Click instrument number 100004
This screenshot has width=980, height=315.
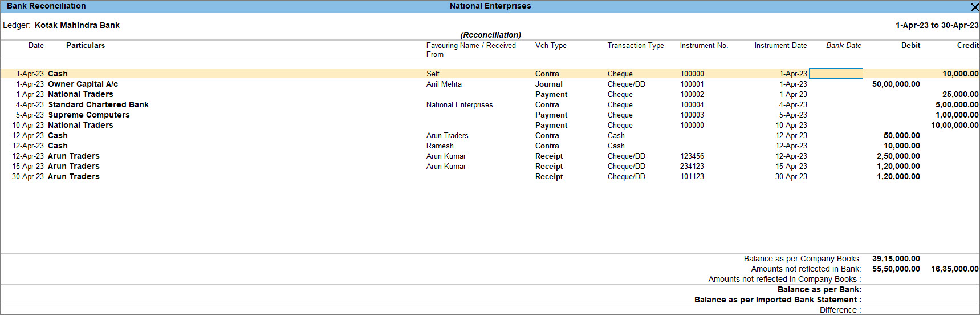pos(692,104)
